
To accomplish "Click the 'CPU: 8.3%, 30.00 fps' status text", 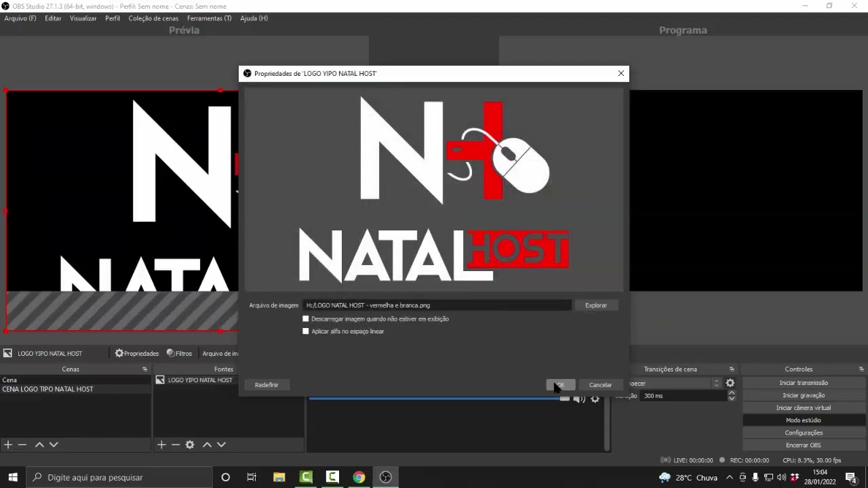I will coord(812,460).
